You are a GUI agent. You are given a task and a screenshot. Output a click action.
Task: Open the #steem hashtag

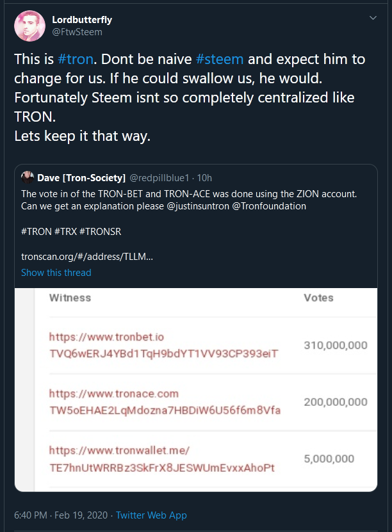[220, 60]
